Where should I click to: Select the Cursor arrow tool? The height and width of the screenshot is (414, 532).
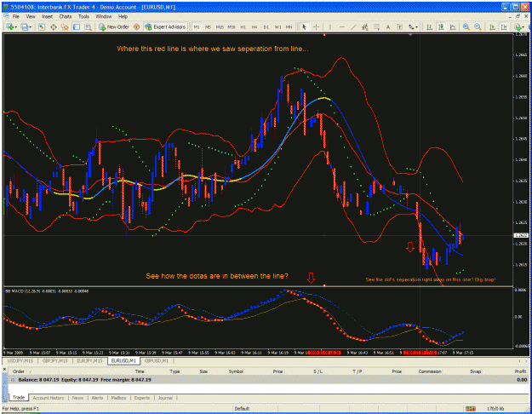click(x=305, y=26)
